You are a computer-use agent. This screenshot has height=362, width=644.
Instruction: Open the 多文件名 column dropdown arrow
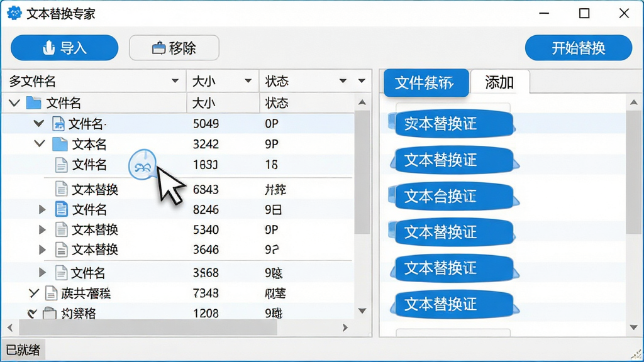175,81
